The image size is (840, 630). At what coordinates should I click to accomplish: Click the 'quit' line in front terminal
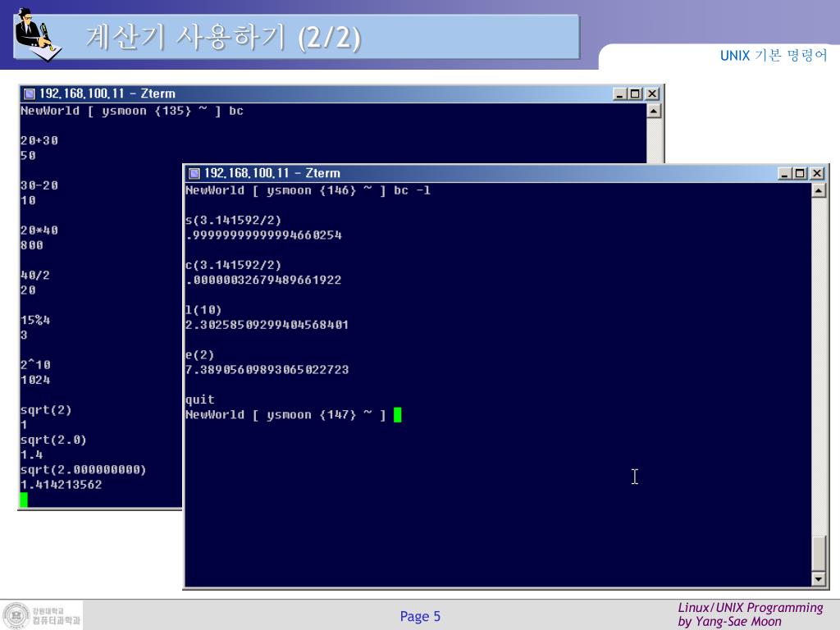tap(199, 399)
